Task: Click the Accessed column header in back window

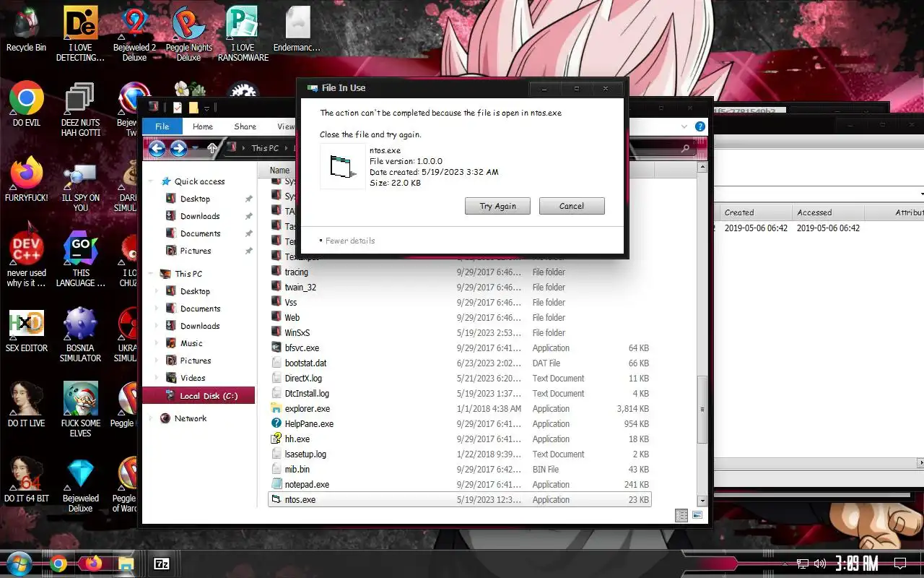Action: (x=827, y=212)
